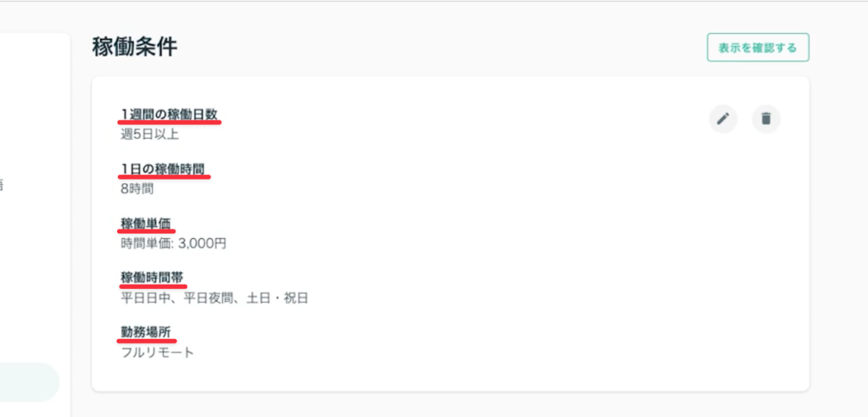Viewport: 868px width, 417px height.
Task: Select the highlighted green sidebar item
Action: click(29, 382)
